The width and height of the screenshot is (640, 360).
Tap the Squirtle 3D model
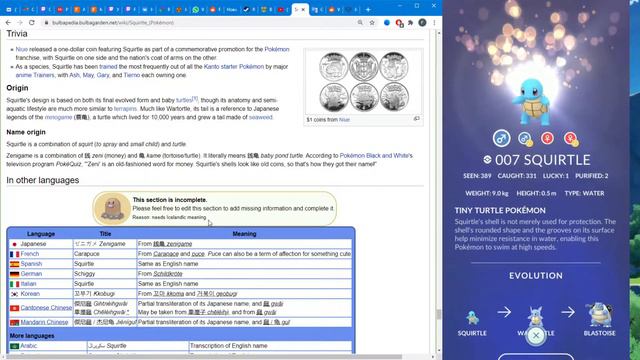tap(532, 102)
